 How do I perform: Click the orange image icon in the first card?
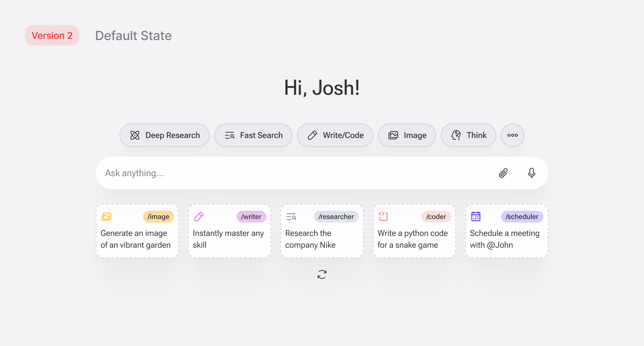(x=106, y=217)
